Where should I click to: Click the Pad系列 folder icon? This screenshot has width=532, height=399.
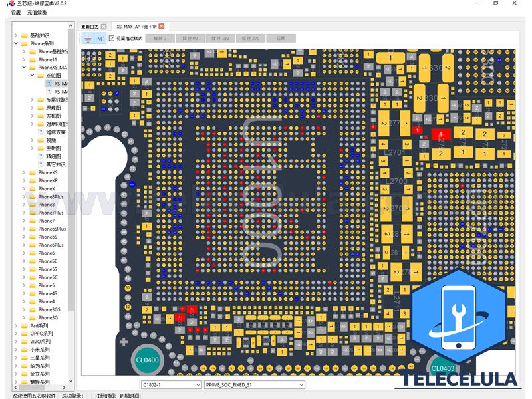tap(25, 326)
